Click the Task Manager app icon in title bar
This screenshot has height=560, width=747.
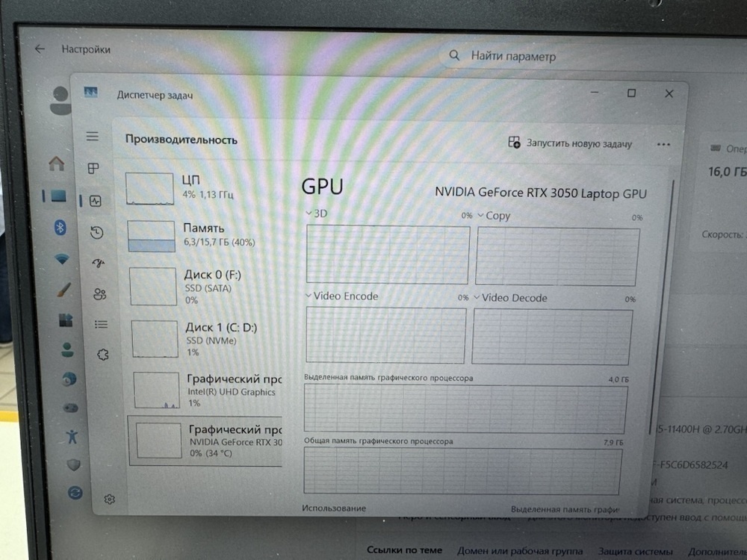point(91,92)
